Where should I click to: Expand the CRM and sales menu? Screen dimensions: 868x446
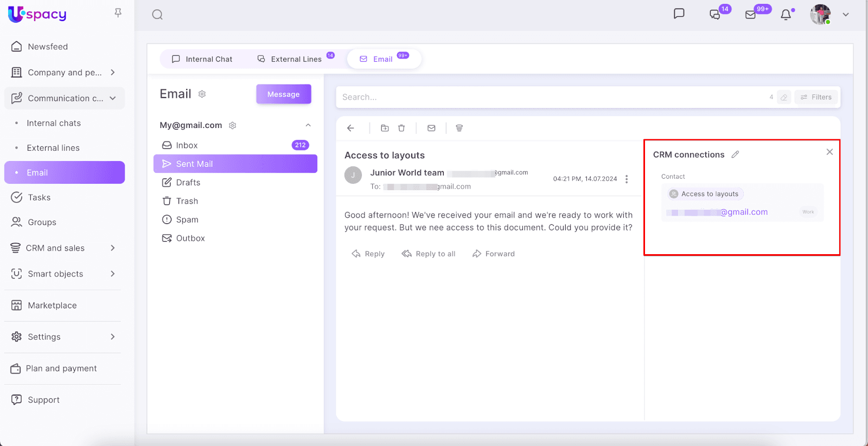(x=113, y=248)
